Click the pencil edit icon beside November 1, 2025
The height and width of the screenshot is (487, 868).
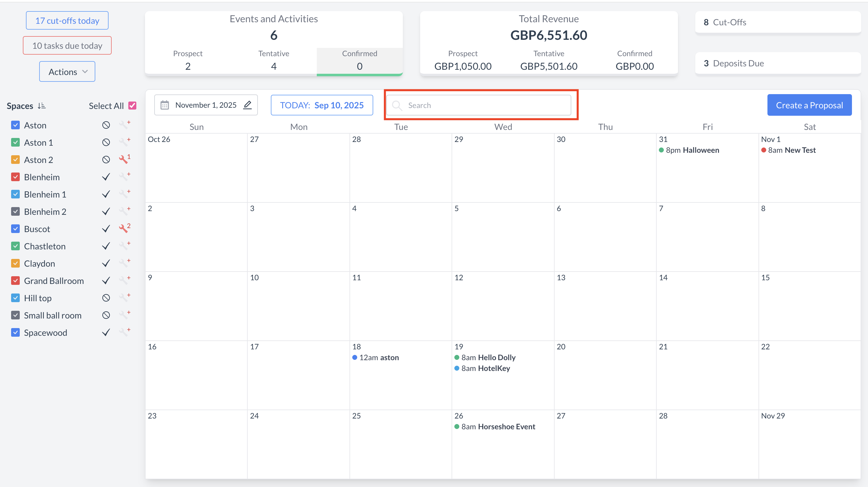(247, 105)
